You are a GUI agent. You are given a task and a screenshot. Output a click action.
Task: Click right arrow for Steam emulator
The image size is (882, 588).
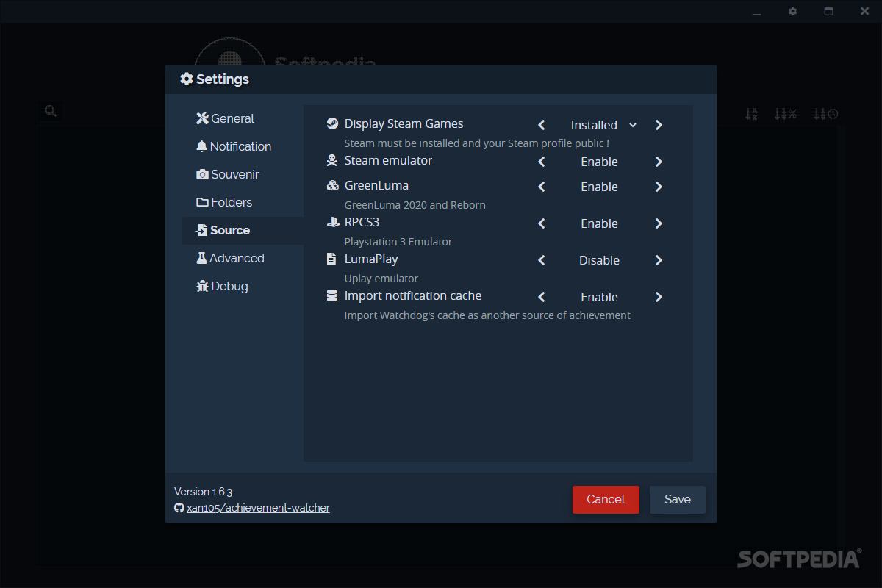(659, 162)
